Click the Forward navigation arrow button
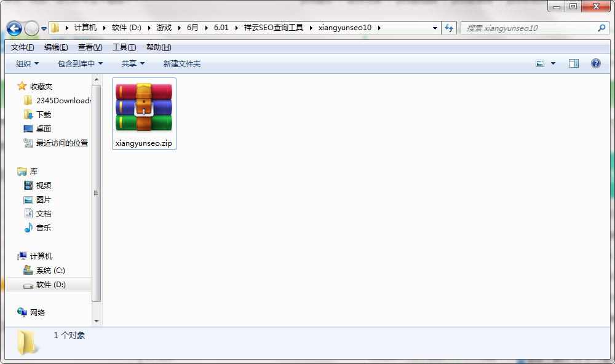This screenshot has height=364, width=615. 31,28
